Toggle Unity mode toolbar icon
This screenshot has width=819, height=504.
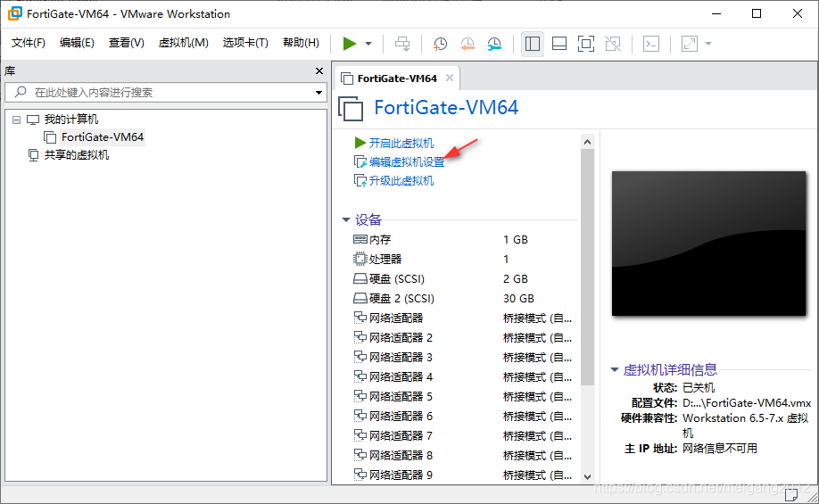tap(613, 44)
